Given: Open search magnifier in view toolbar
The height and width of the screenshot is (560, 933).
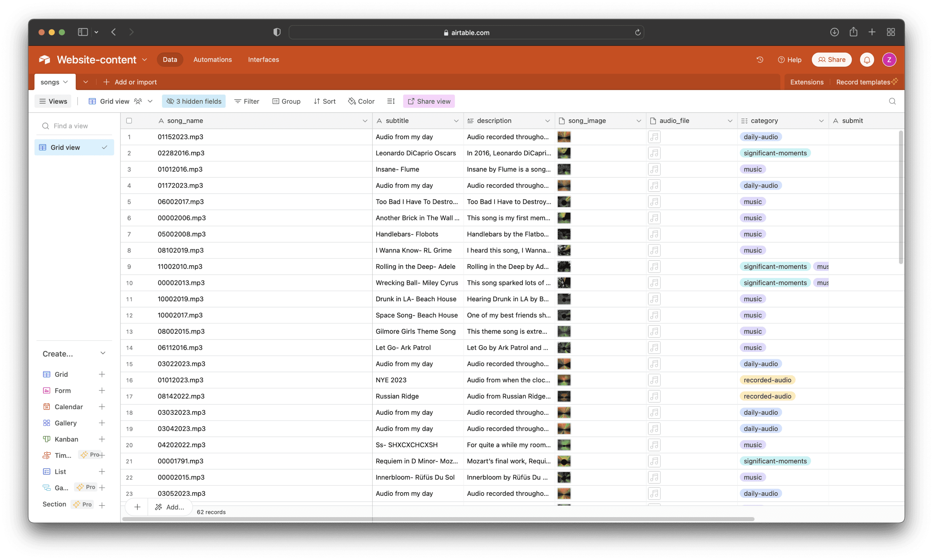Looking at the screenshot, I should point(892,101).
